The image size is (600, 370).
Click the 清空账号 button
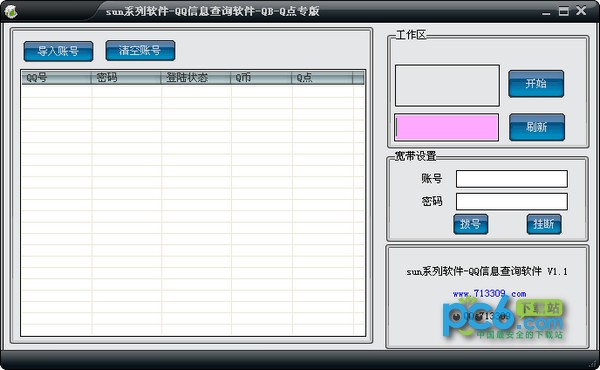140,50
